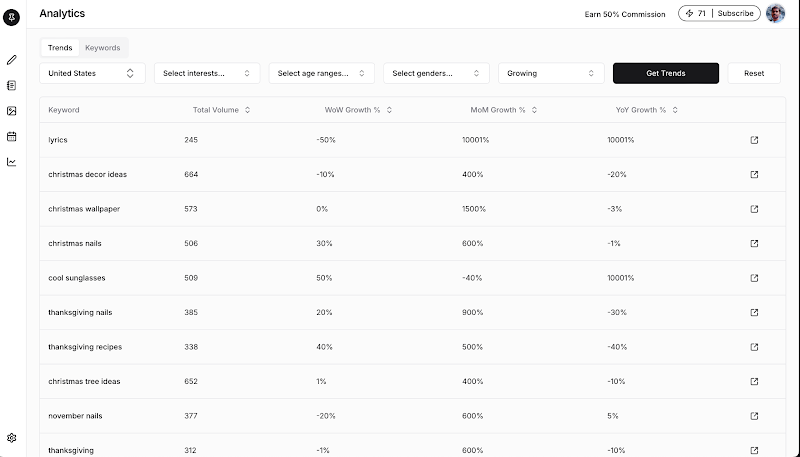Open external link for christmas nails
The height and width of the screenshot is (457, 800).
coord(754,243)
